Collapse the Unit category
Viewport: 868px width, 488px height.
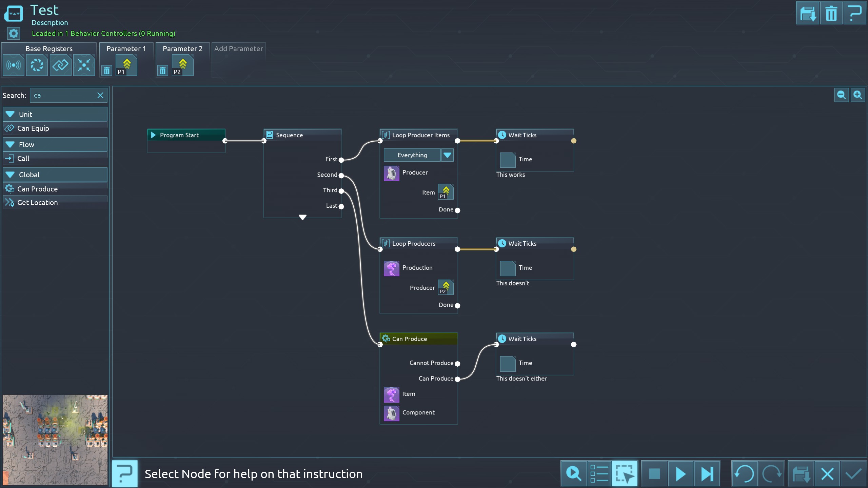pos(10,115)
